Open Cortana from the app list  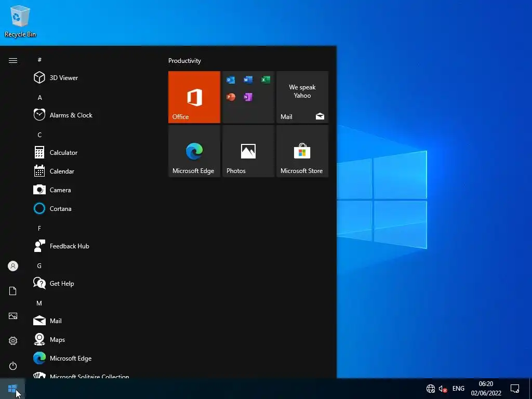tap(95, 208)
